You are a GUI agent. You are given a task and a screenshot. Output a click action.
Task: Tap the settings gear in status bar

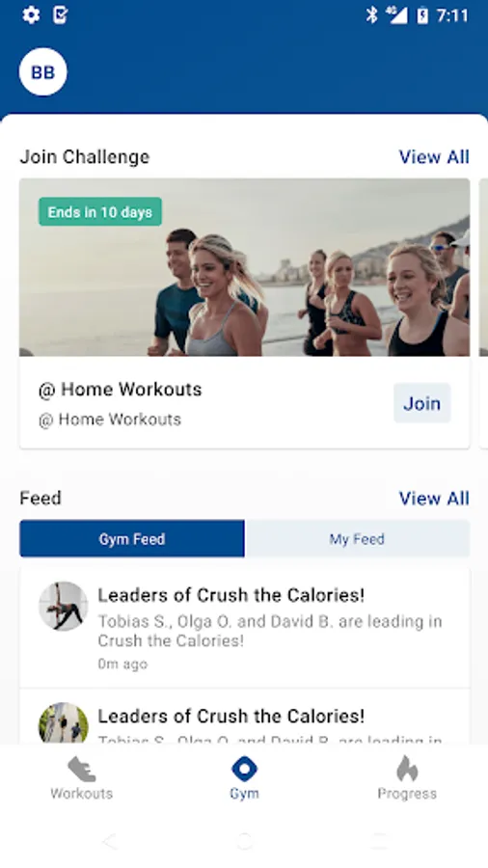point(31,14)
